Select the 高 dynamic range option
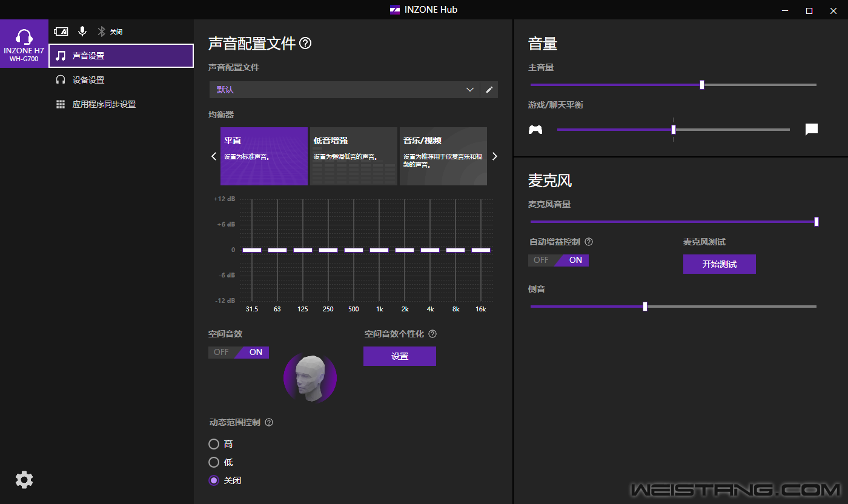The image size is (848, 504). pyautogui.click(x=214, y=444)
